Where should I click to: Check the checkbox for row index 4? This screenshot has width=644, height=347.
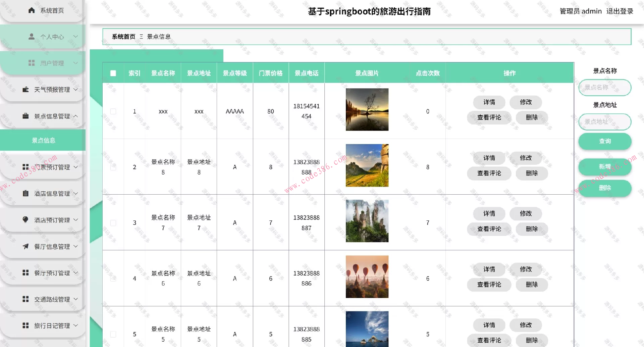(x=113, y=278)
